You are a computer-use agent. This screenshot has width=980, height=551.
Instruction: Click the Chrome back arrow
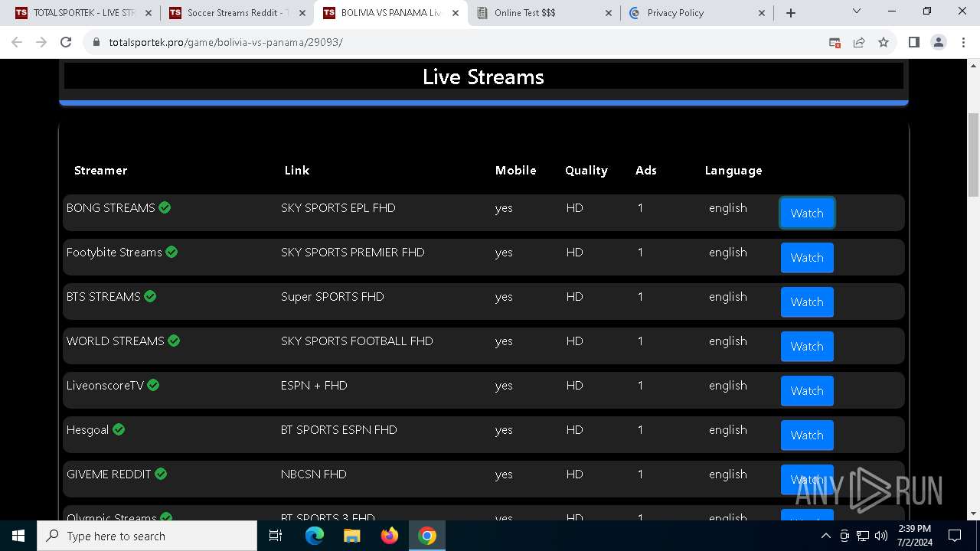[x=17, y=42]
